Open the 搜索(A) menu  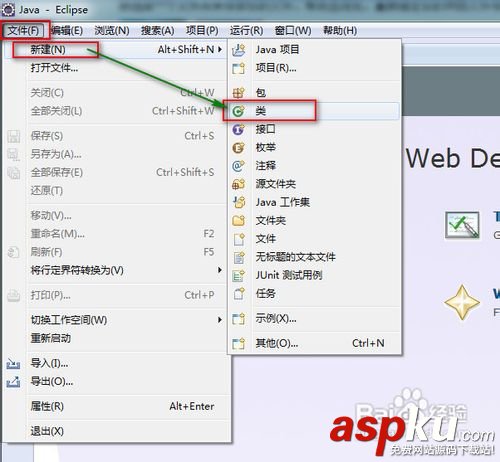pyautogui.click(x=157, y=31)
